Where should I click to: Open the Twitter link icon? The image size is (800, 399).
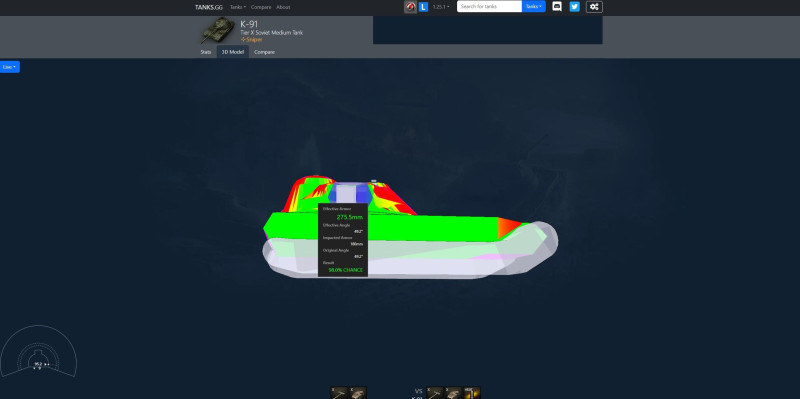pyautogui.click(x=574, y=7)
